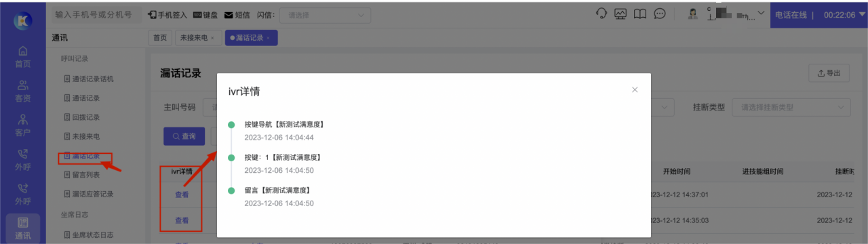Open 留言列表 in the menu

pyautogui.click(x=85, y=176)
